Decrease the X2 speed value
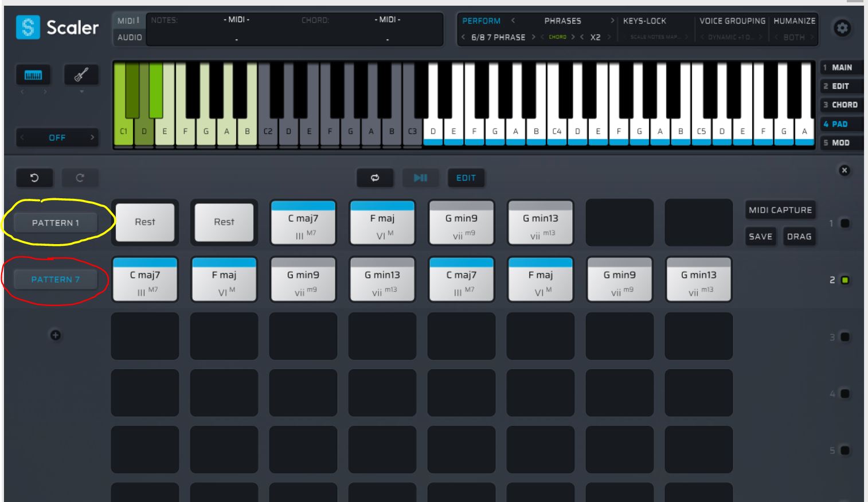The width and height of the screenshot is (868, 502). 582,37
